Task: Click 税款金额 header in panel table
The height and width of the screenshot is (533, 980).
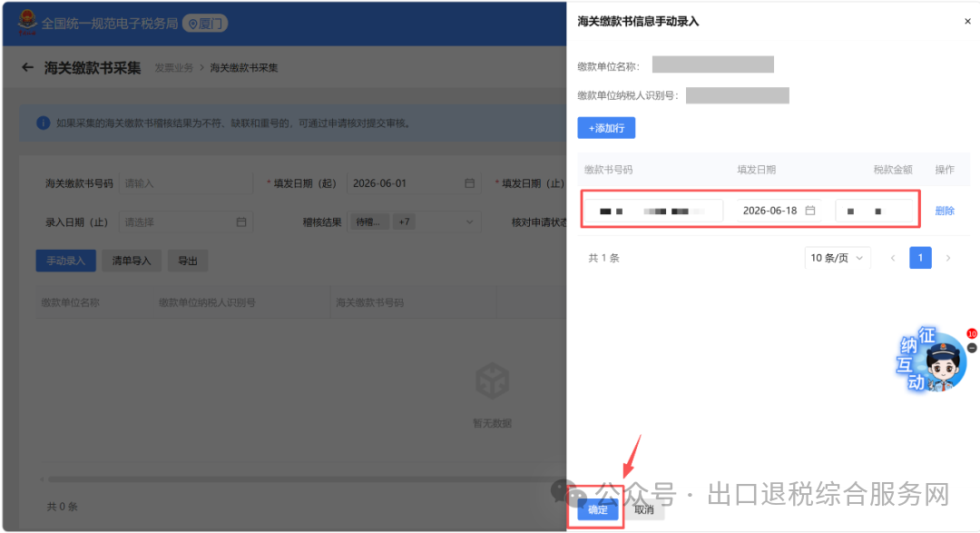Action: click(893, 170)
